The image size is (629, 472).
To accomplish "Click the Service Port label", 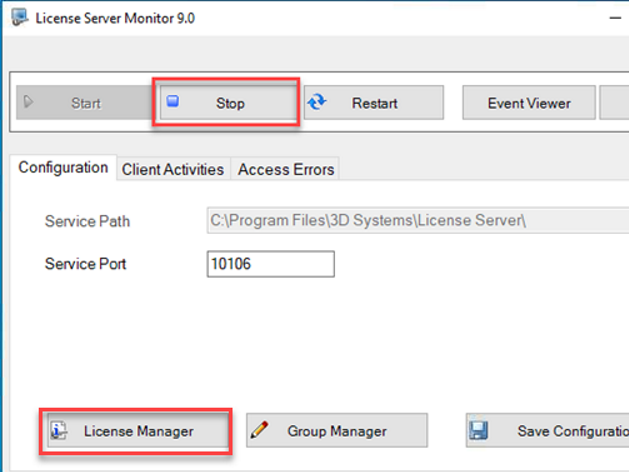I will [85, 264].
